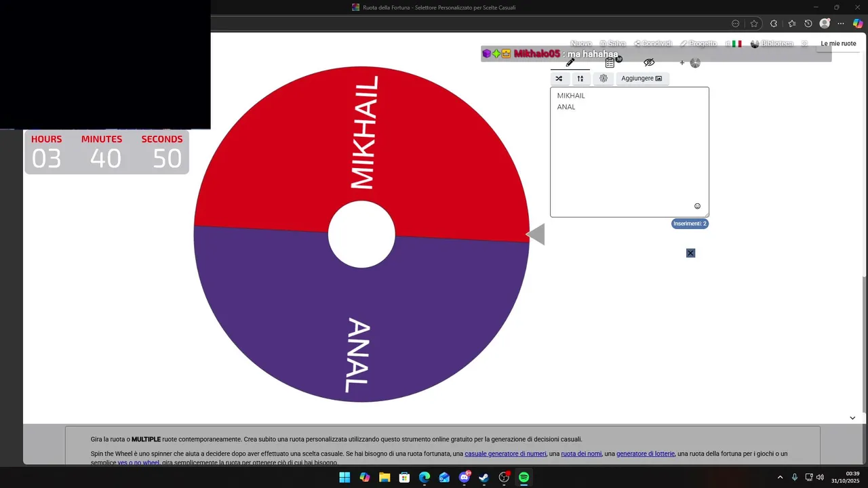Click the Inserimenti: 2 badge
This screenshot has width=868, height=488.
click(x=690, y=224)
